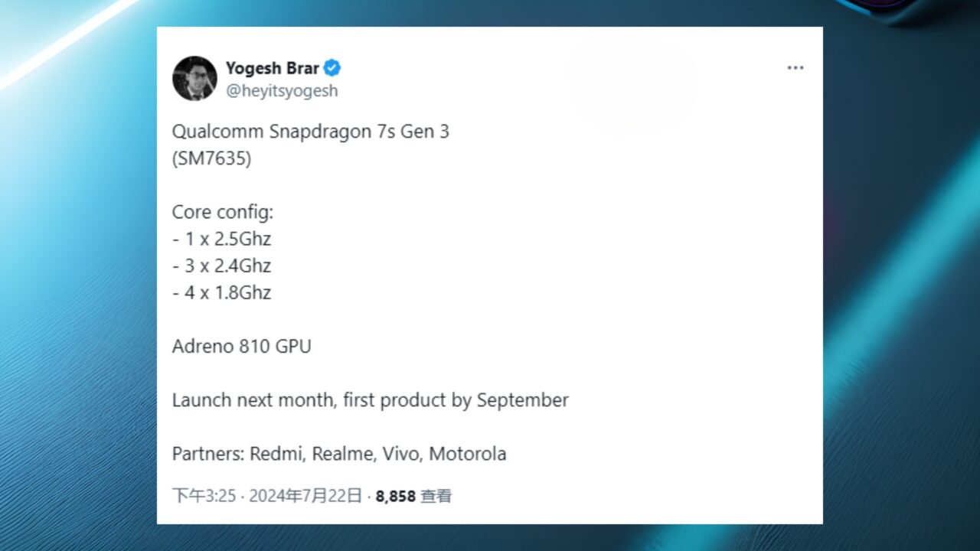Click the (SM7635) model number text
The height and width of the screenshot is (551, 980).
[x=211, y=159]
